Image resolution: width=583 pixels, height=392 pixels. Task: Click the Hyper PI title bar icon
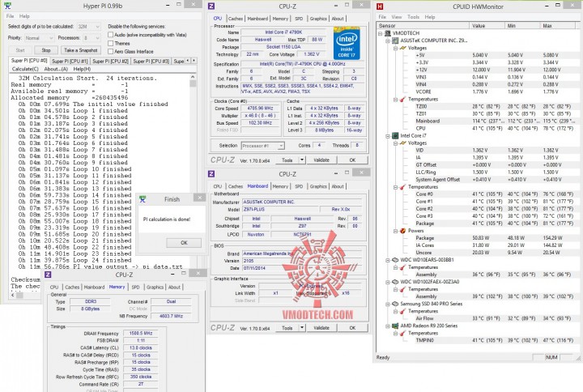7,6
